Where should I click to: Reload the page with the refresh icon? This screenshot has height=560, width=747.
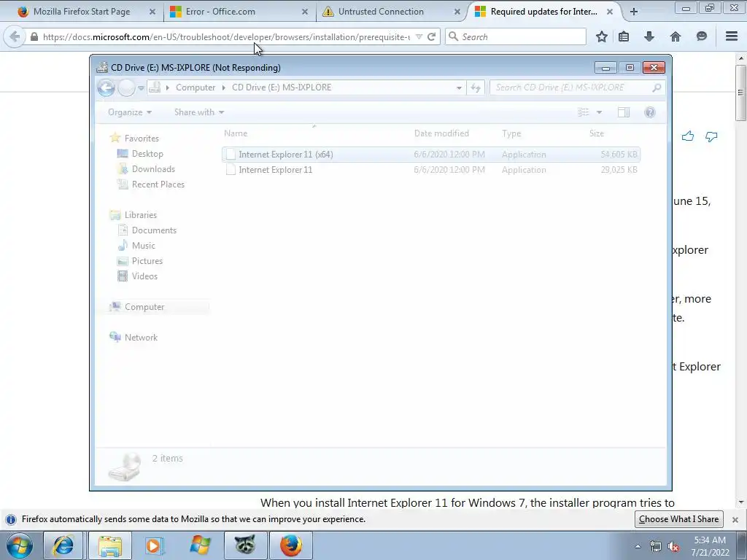pyautogui.click(x=432, y=36)
